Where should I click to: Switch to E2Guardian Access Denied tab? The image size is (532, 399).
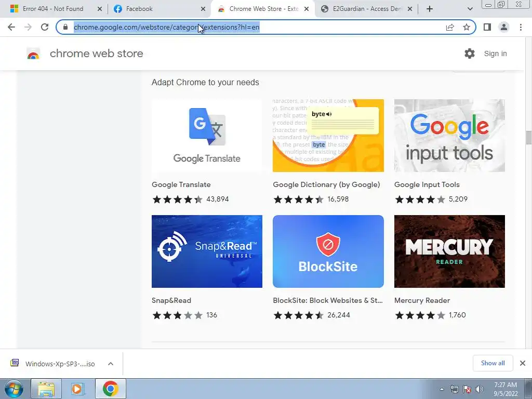(363, 9)
